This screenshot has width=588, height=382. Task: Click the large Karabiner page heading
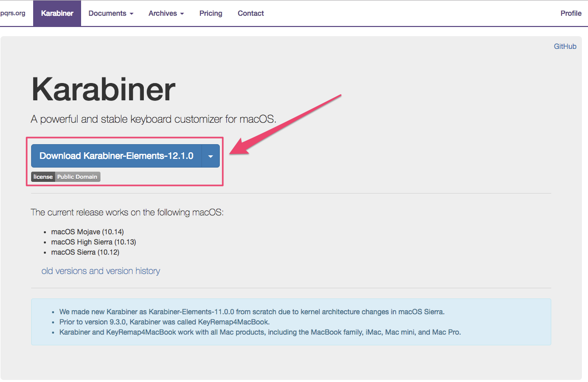(104, 90)
